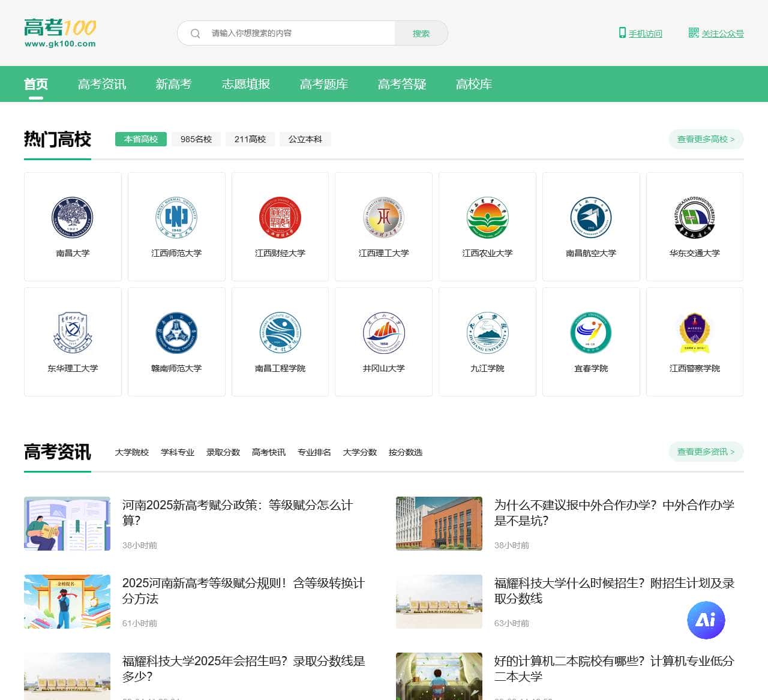The width and height of the screenshot is (768, 700).
Task: Click the 江西农业大学 green emblem
Action: coord(488,218)
